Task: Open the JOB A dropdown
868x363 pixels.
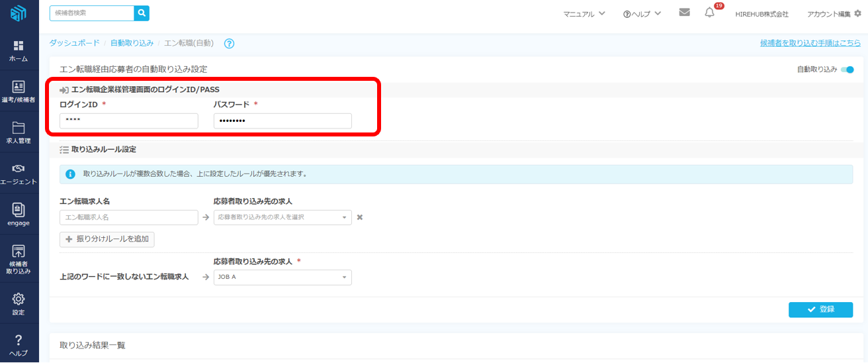Action: click(282, 278)
